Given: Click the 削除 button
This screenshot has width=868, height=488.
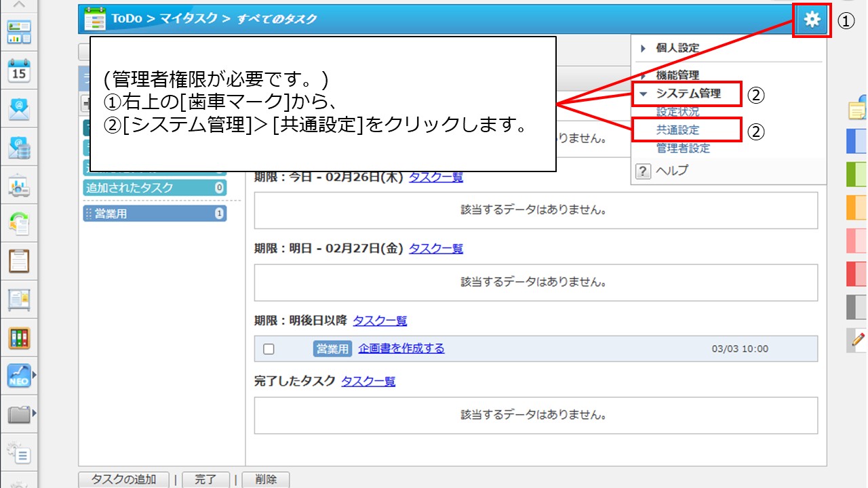Looking at the screenshot, I should 266,480.
